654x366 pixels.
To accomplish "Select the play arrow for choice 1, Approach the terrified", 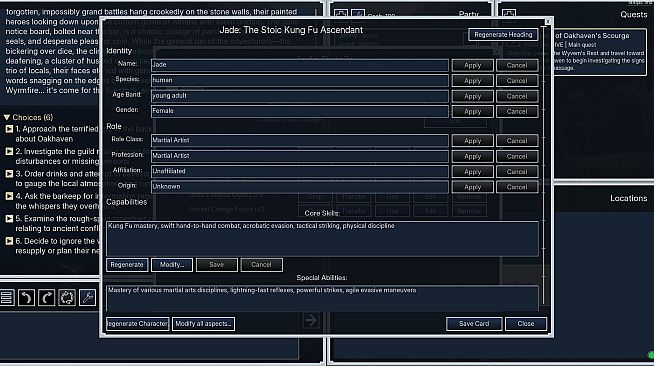I will [x=9, y=129].
